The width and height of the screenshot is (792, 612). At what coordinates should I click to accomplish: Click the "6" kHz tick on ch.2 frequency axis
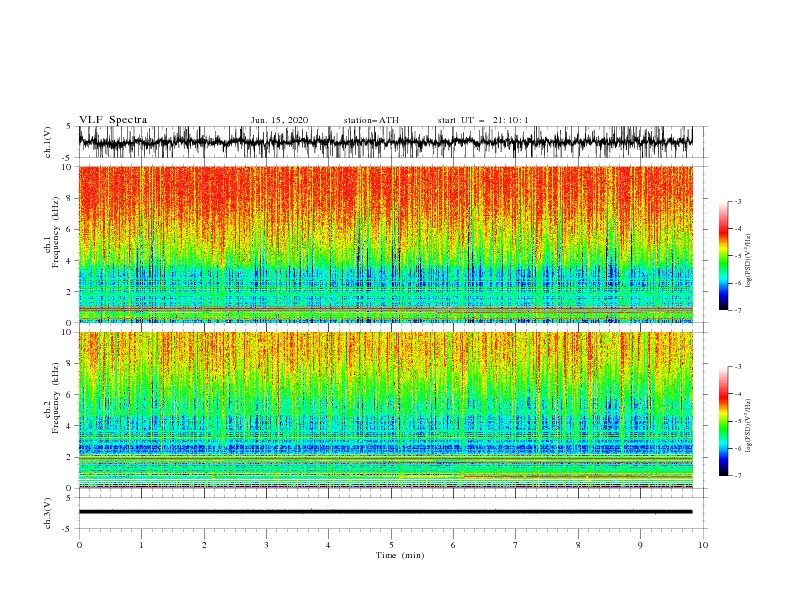[70, 395]
